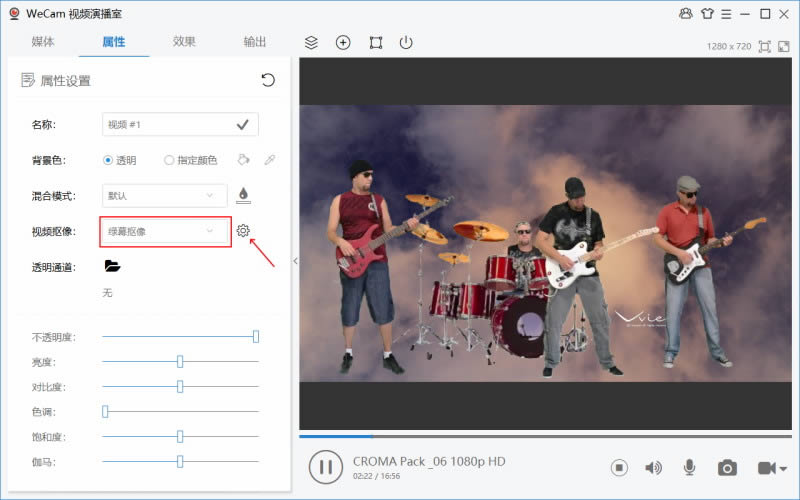Toggle fullscreen preview icon
The width and height of the screenshot is (800, 500).
784,47
